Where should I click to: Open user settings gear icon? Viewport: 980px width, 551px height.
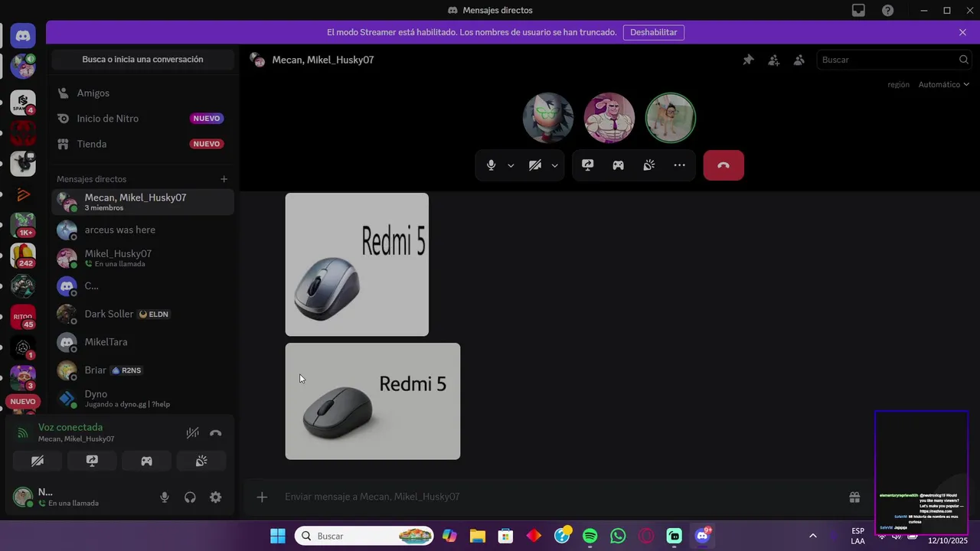pos(216,497)
